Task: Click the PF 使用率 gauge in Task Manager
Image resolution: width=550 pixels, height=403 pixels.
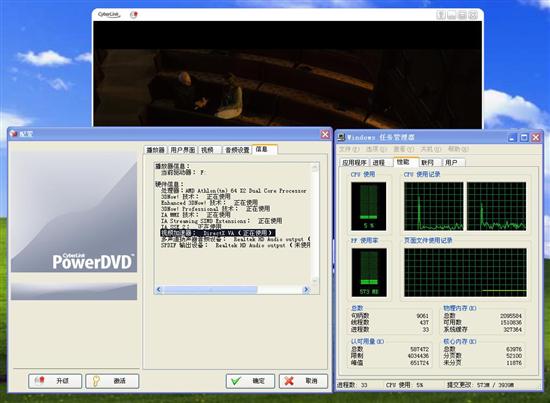Action: (369, 273)
